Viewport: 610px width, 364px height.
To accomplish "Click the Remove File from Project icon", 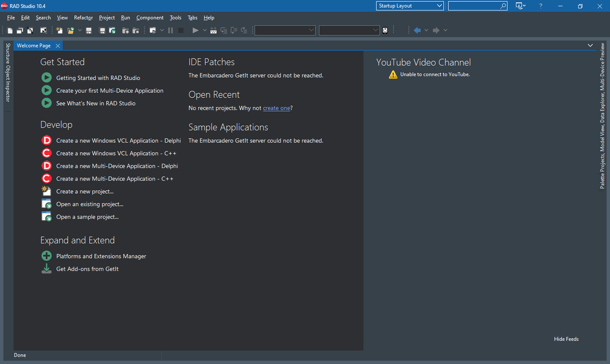I will click(136, 30).
